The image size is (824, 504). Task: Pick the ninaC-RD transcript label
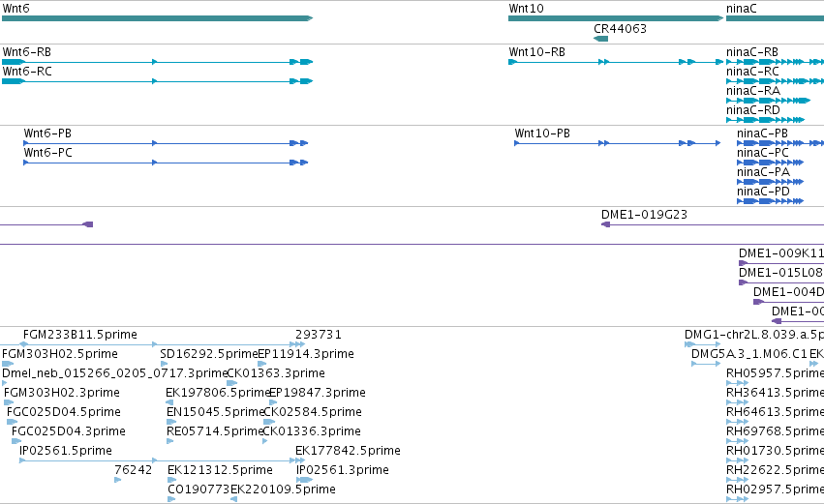[753, 110]
